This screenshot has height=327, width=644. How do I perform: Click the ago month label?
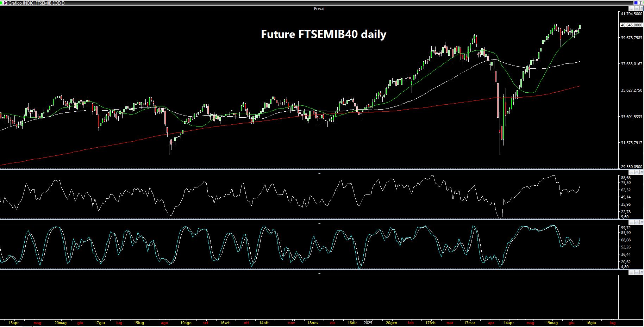click(x=164, y=323)
